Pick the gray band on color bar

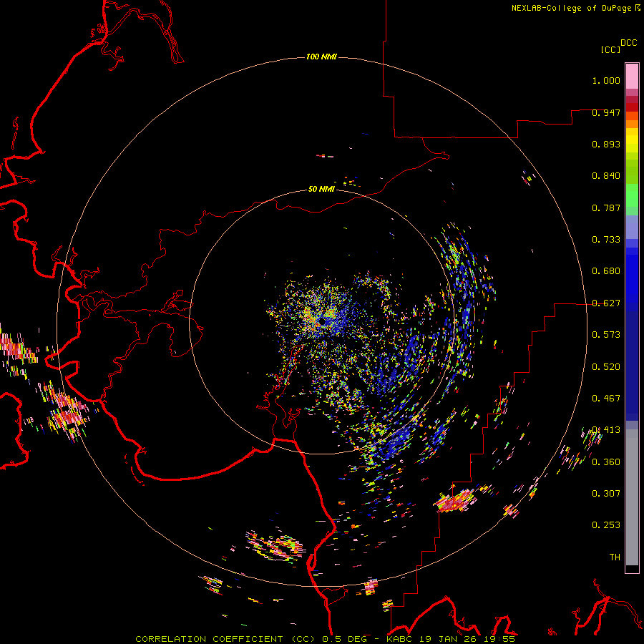[x=632, y=497]
